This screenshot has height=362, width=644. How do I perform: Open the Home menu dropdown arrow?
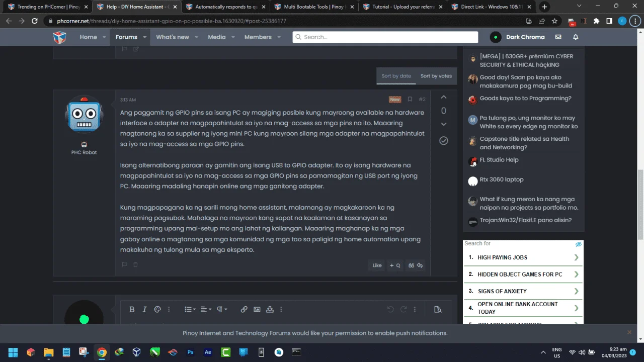tap(105, 37)
